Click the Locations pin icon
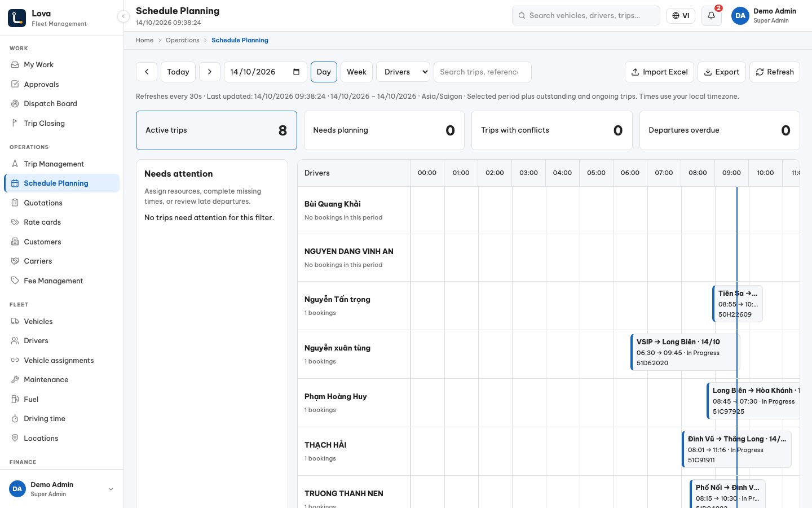This screenshot has width=812, height=508. pos(15,438)
